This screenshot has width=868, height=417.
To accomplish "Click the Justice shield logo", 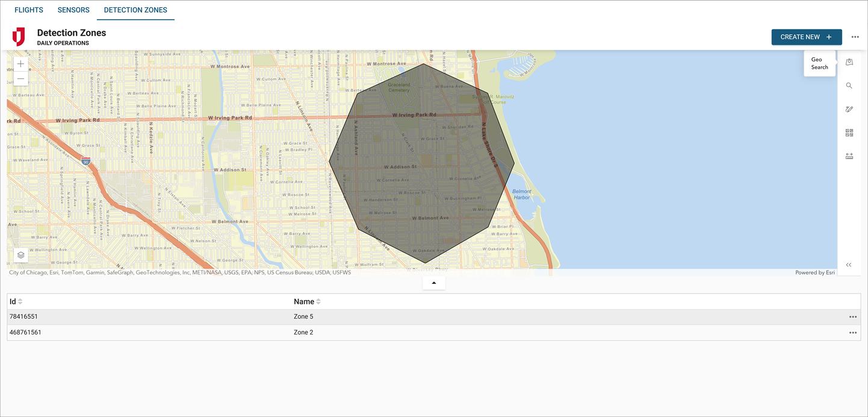I will pyautogui.click(x=19, y=37).
